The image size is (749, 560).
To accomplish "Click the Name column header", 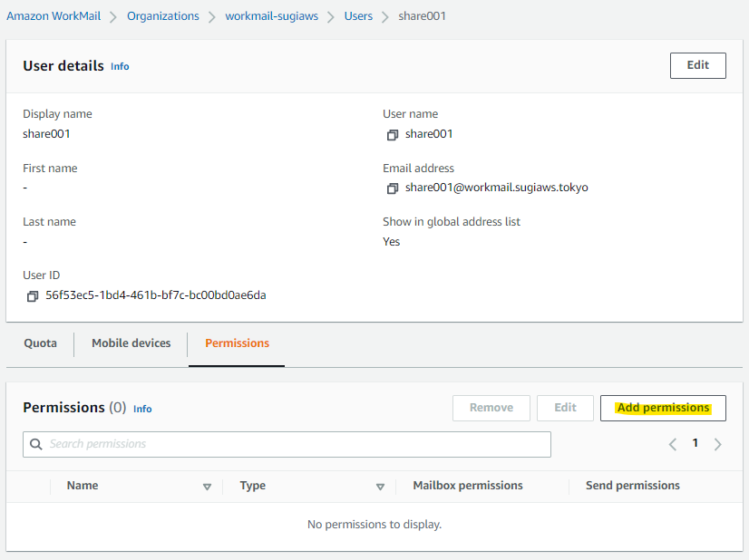I will click(x=83, y=486).
